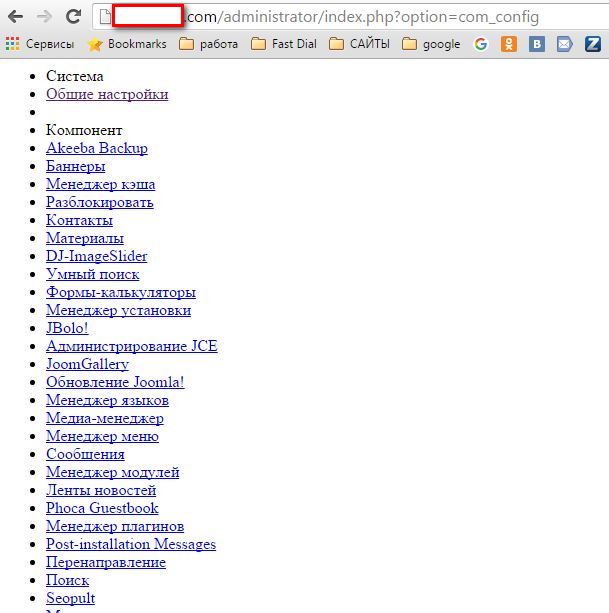Open Контакты component link
The image size is (609, 613).
tap(79, 220)
